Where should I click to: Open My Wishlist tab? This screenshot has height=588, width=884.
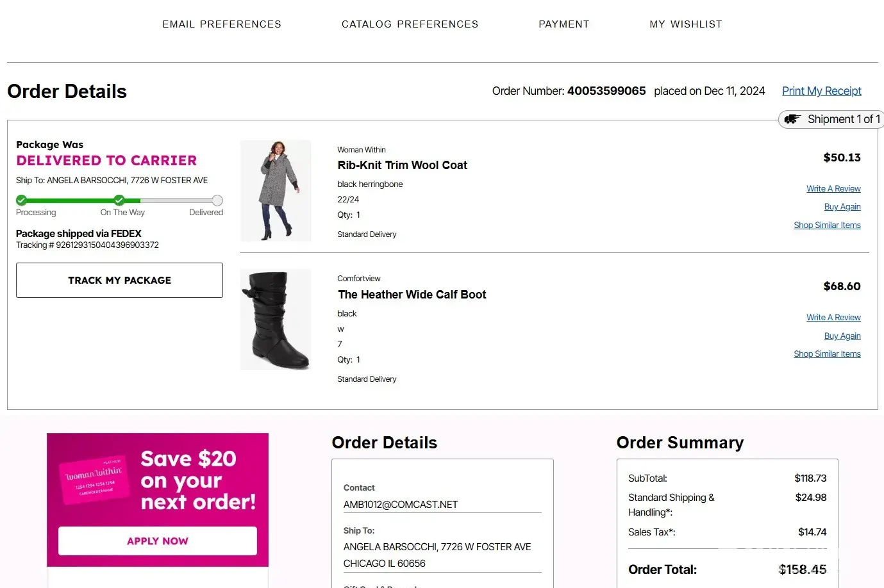tap(685, 24)
